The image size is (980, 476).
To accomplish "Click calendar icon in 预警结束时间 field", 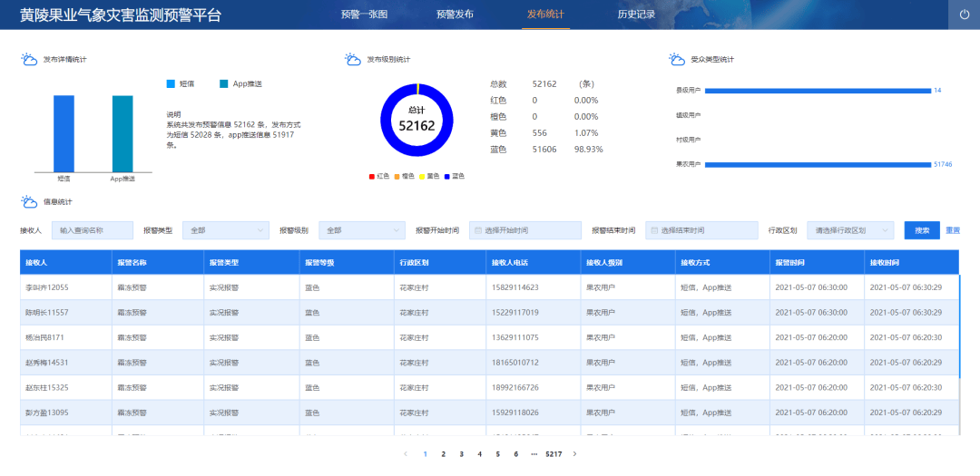I will point(654,230).
